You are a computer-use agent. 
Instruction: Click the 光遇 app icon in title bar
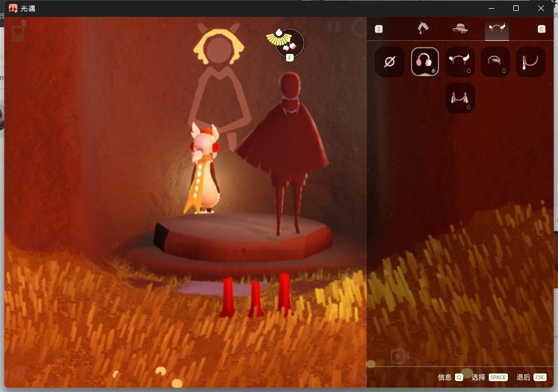coord(13,8)
